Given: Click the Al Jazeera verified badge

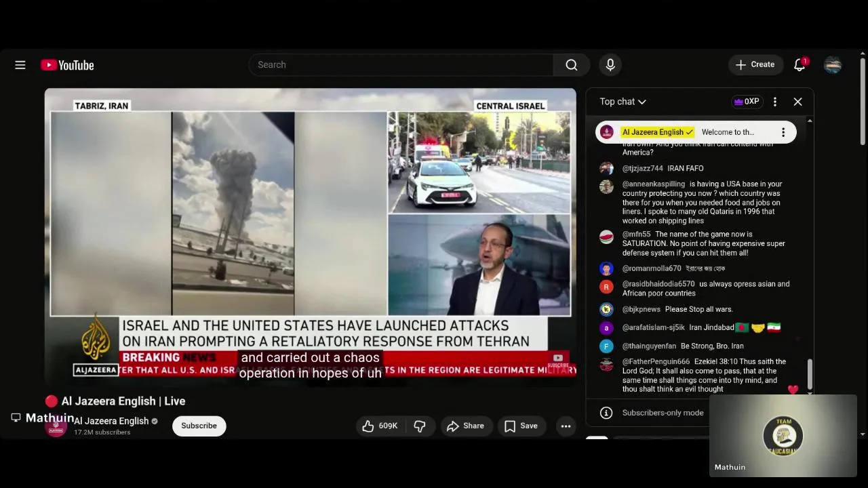Looking at the screenshot, I should 155,421.
